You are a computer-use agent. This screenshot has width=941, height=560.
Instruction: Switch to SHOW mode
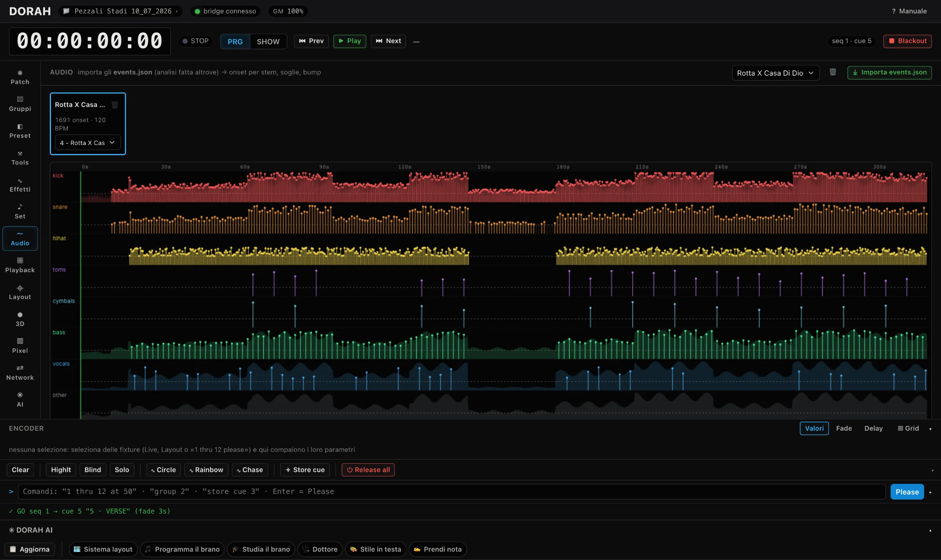[268, 42]
